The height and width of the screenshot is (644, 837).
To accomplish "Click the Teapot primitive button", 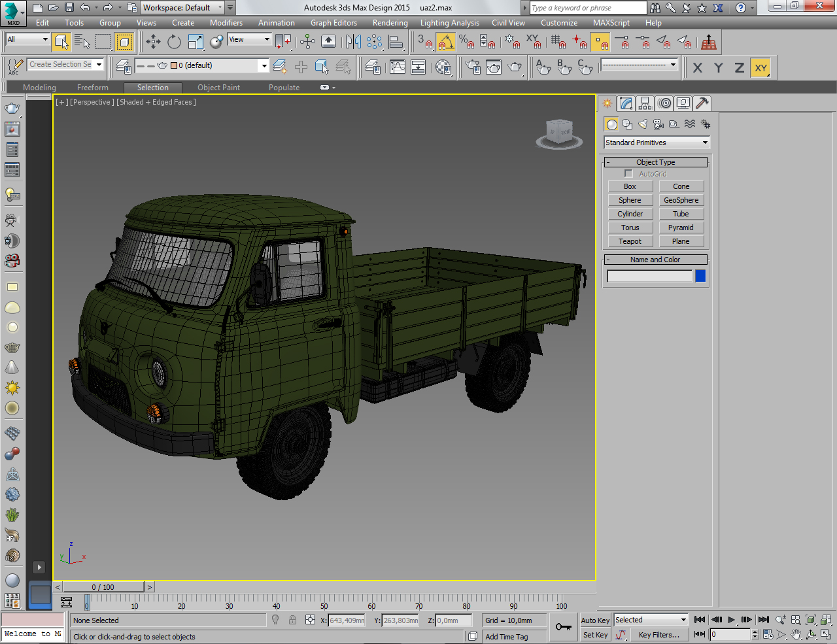I will [630, 241].
